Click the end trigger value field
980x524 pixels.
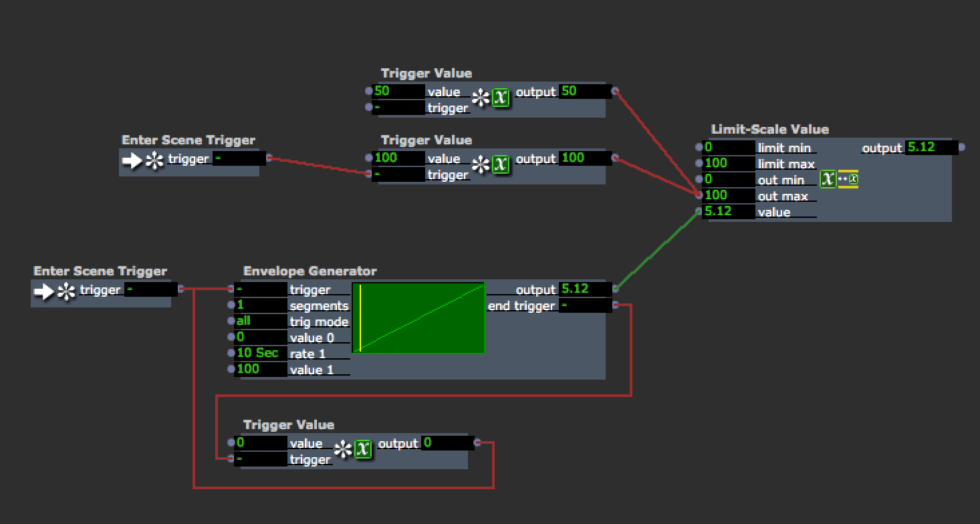point(586,305)
